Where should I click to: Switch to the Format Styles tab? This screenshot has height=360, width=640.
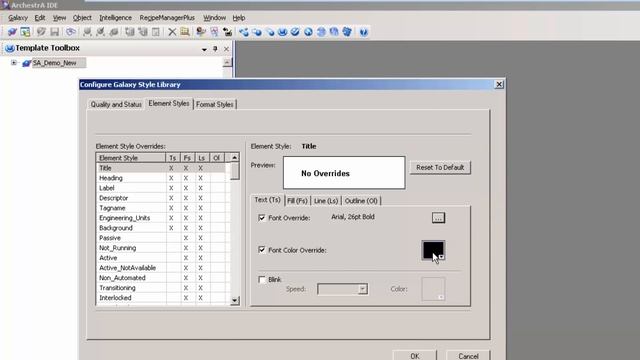coord(215,104)
